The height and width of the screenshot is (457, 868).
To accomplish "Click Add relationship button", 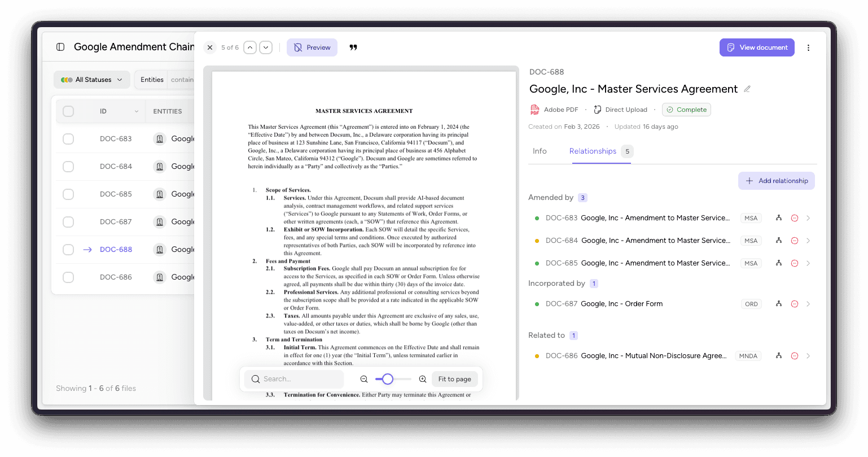I will pos(777,181).
